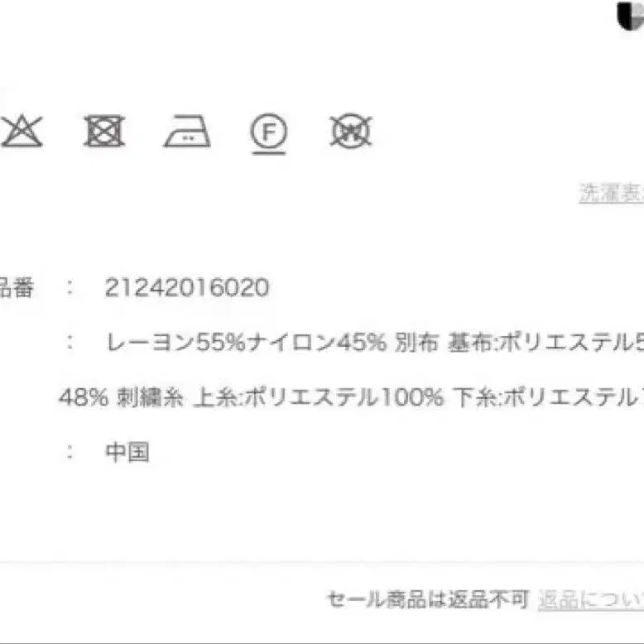Click the セール商品は返品不可 sale notice text
644x644 pixels.
[x=428, y=599]
